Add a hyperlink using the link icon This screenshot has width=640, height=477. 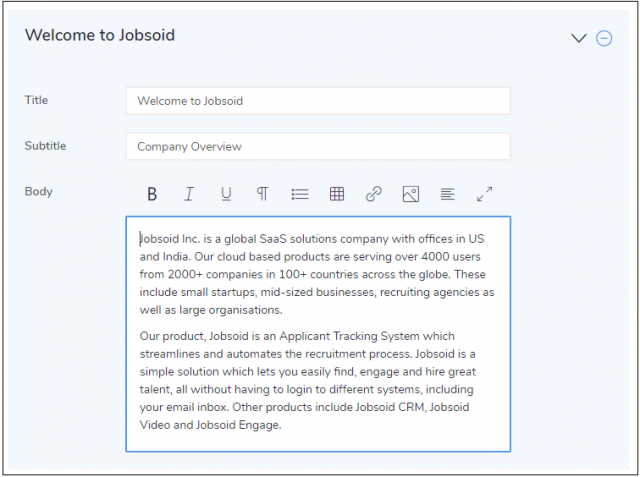373,194
